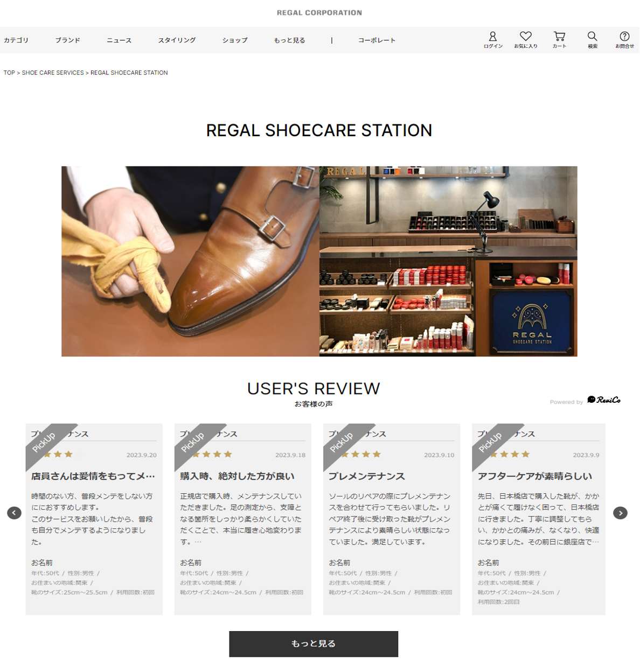Click star rating on 2023.9.18 review
Screen dimensions: 640x672
coord(207,454)
